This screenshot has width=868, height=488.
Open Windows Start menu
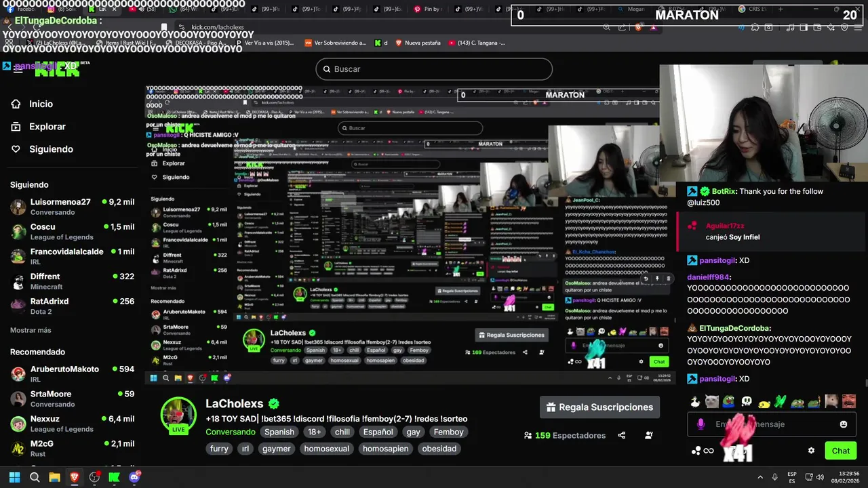click(14, 477)
